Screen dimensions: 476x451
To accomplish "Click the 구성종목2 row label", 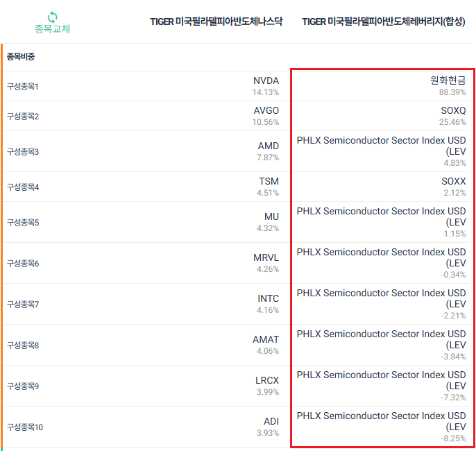I will (23, 117).
